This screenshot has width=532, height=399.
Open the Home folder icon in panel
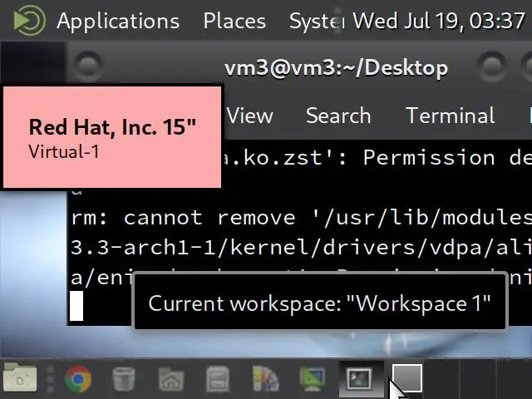click(x=171, y=379)
